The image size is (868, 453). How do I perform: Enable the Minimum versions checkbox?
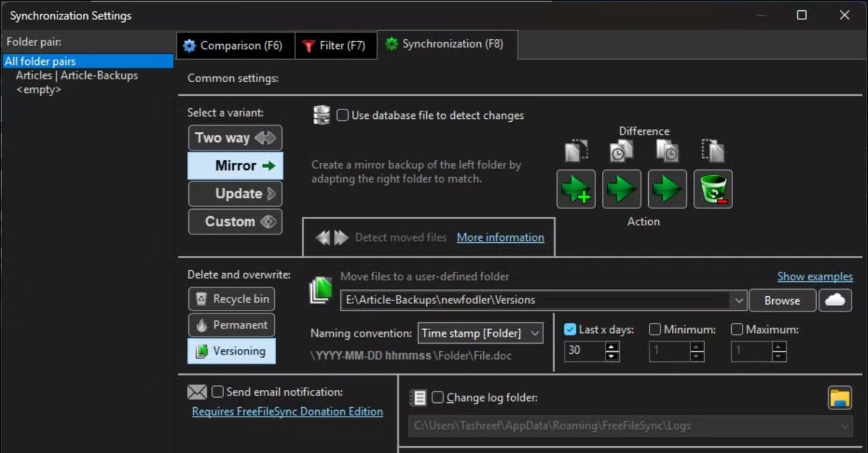pos(655,329)
